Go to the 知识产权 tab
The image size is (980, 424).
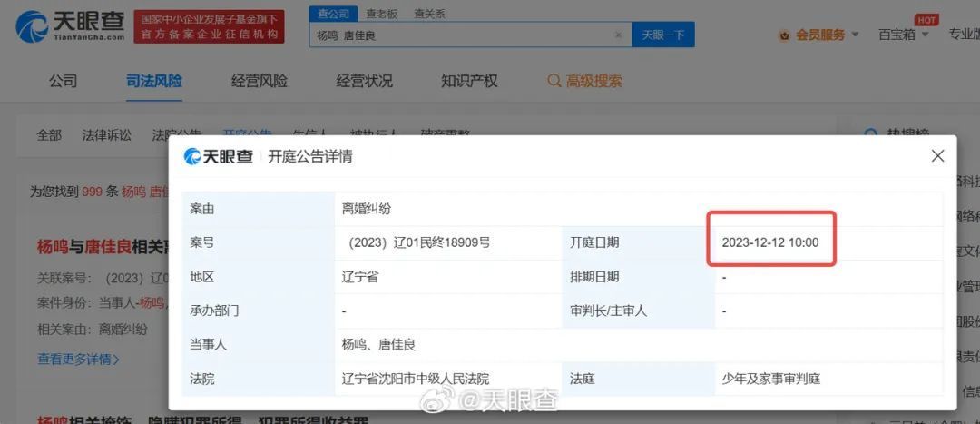pos(469,81)
